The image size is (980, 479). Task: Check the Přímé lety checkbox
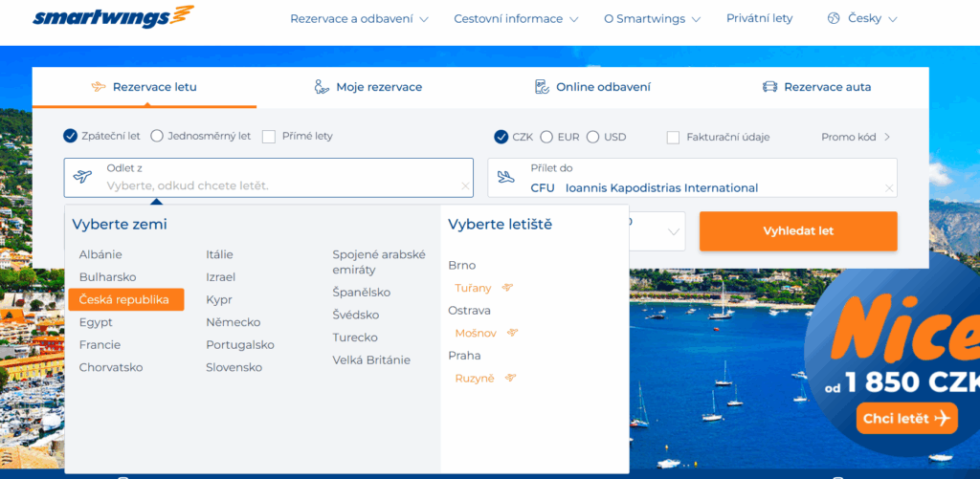269,136
